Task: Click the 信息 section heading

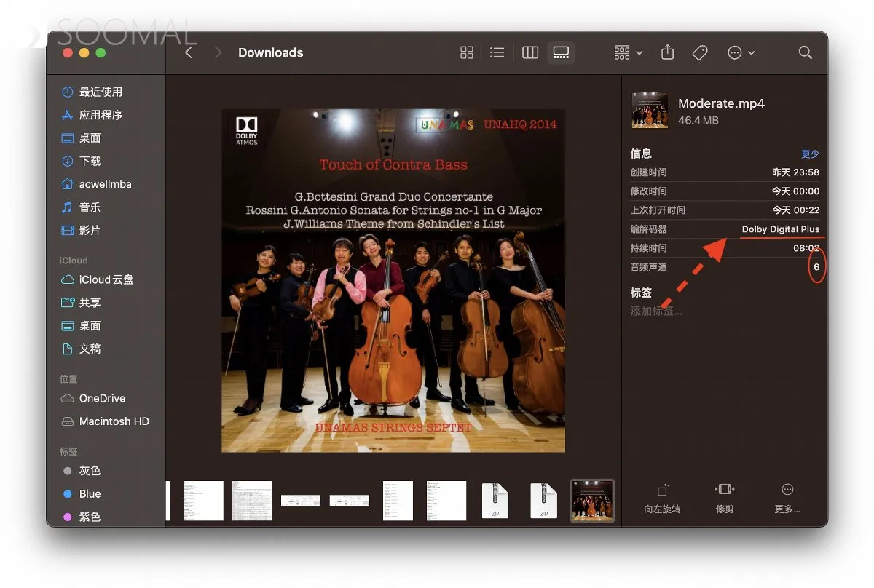Action: (x=641, y=154)
